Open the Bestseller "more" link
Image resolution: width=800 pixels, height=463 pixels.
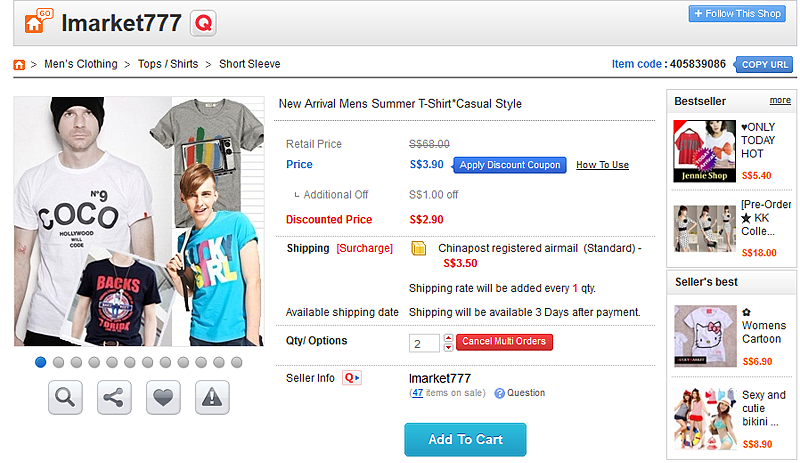click(x=780, y=101)
